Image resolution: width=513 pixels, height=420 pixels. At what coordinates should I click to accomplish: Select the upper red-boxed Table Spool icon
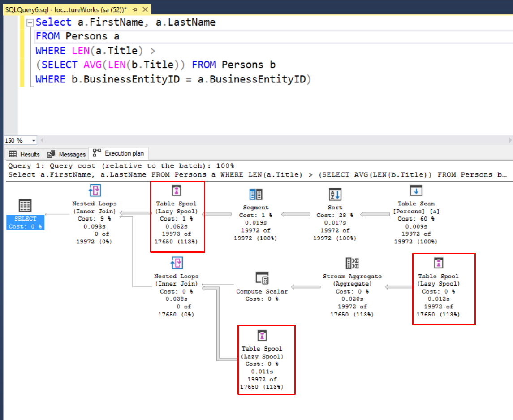point(177,190)
